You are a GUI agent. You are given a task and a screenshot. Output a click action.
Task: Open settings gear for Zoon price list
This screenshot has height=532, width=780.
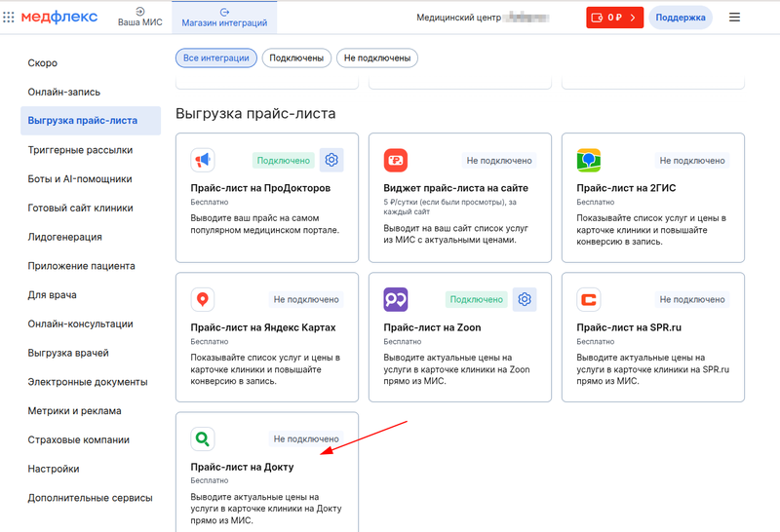click(x=525, y=299)
